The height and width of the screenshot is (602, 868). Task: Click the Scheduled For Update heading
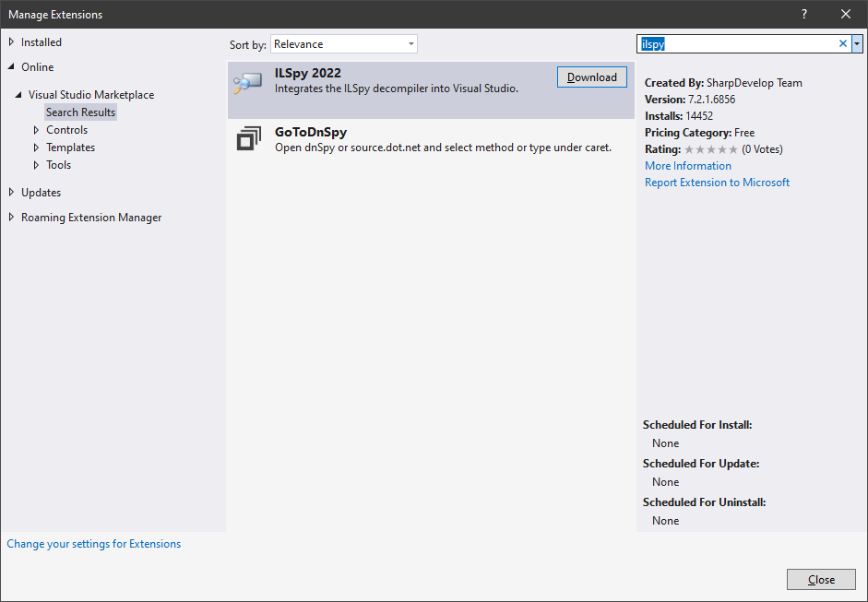pyautogui.click(x=701, y=464)
